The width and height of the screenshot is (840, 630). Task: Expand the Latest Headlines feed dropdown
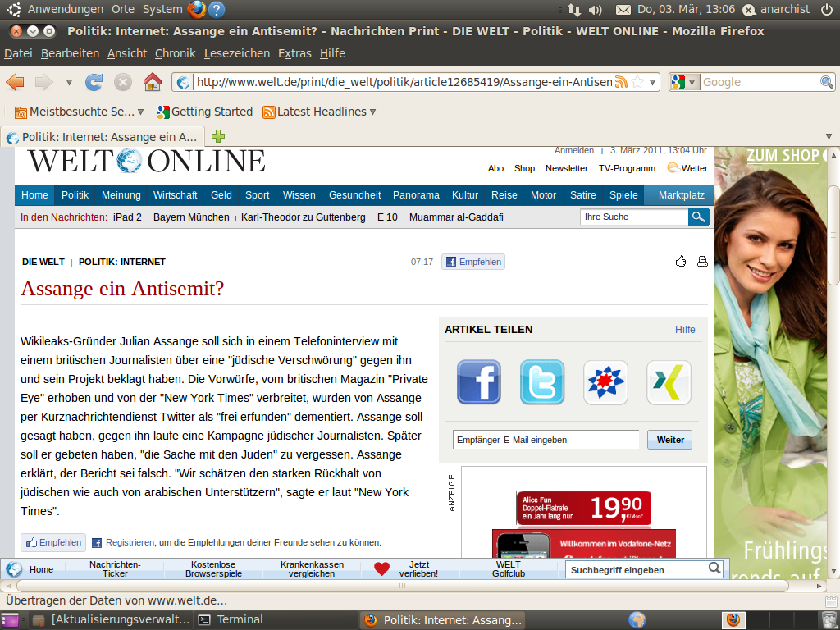tap(319, 112)
